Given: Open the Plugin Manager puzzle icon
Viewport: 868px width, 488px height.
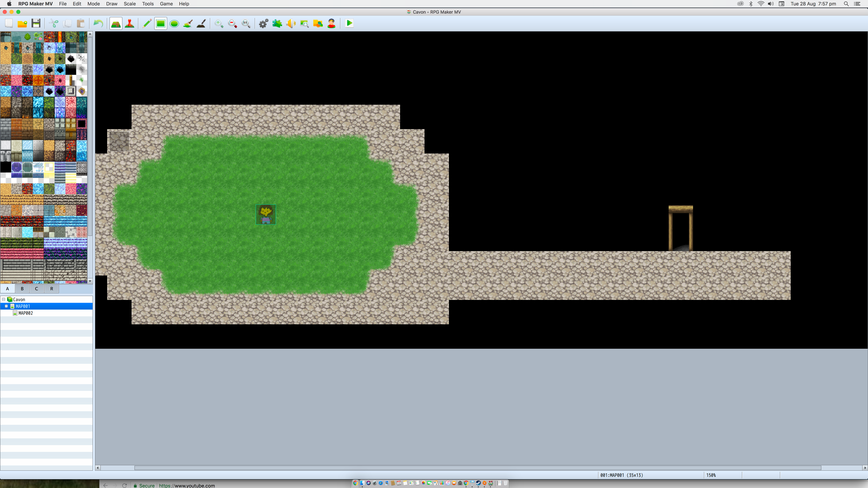Looking at the screenshot, I should click(277, 23).
